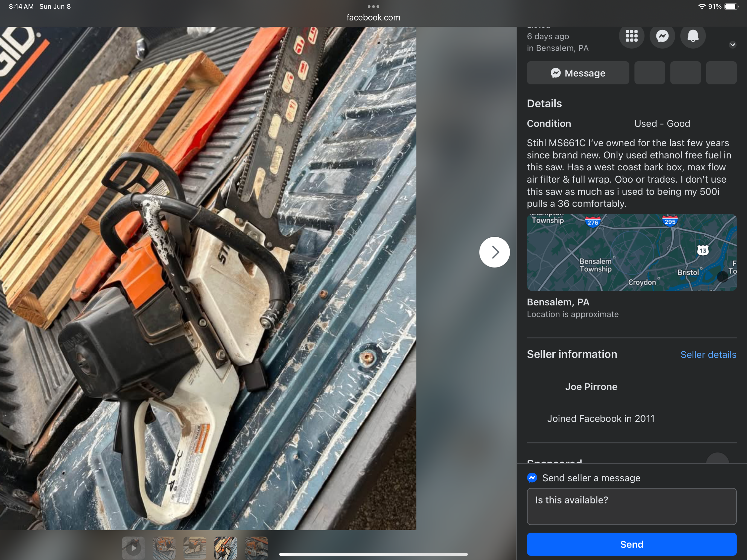Click the 'Bensalem, PA' location text
Image resolution: width=747 pixels, height=560 pixels.
point(558,302)
